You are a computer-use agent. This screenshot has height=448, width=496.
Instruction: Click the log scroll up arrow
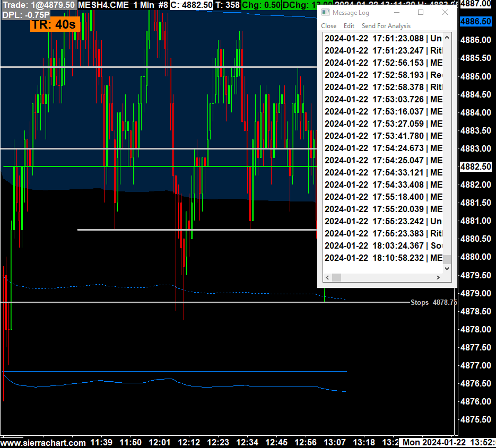pyautogui.click(x=447, y=37)
